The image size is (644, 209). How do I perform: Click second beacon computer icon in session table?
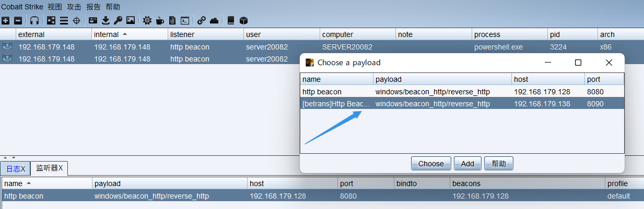tap(7, 59)
